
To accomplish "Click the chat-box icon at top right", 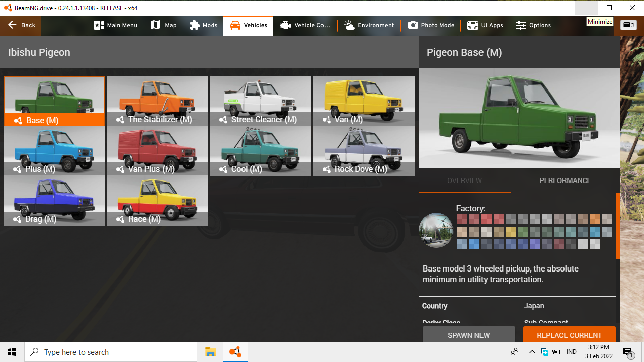I will 628,25.
